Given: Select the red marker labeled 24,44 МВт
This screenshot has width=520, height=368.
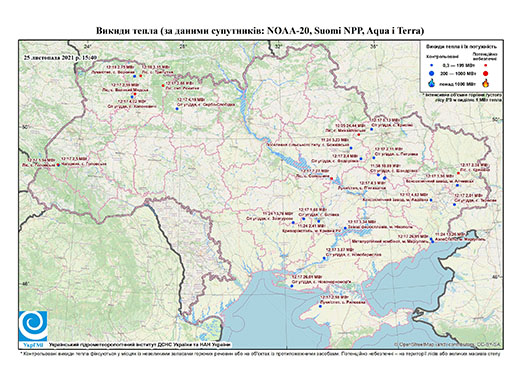Looking at the screenshot, I should point(359,135).
